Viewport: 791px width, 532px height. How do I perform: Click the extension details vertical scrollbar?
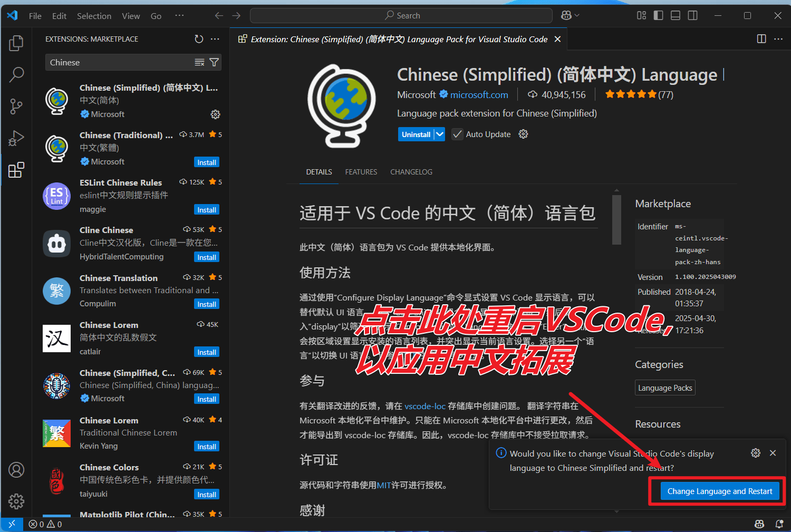pos(616,220)
